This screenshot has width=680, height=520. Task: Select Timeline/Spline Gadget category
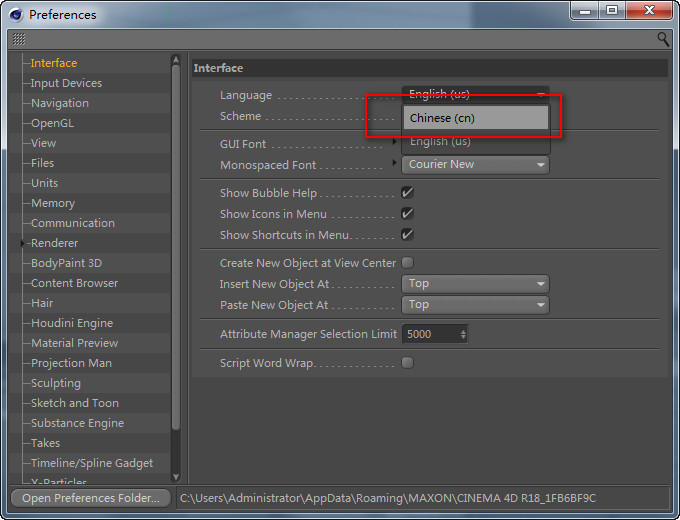coord(92,463)
